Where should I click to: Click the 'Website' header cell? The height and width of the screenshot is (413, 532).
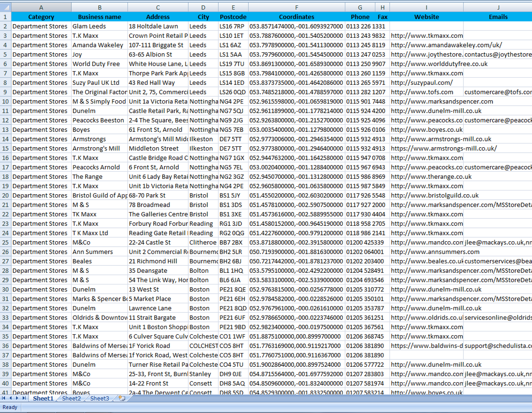coord(426,17)
